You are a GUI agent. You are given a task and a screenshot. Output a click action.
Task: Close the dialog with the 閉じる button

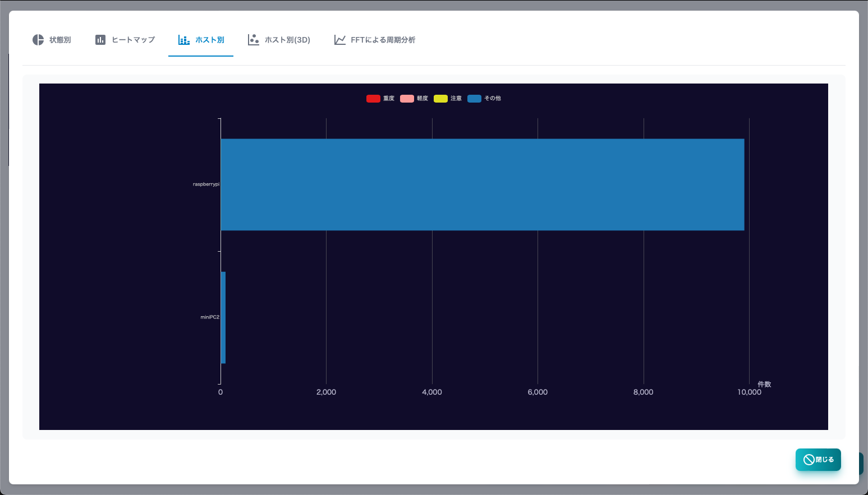point(818,460)
